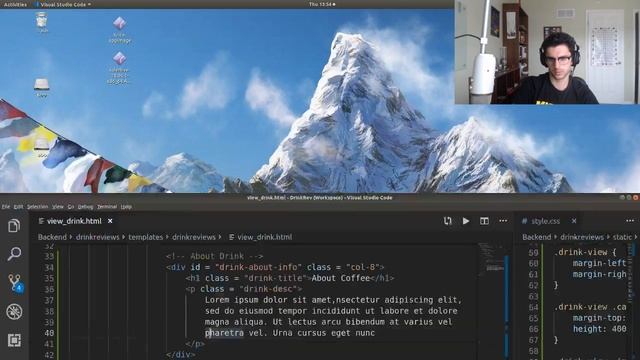Open Visual Studio Code app menu in top bar

[x=63, y=4]
